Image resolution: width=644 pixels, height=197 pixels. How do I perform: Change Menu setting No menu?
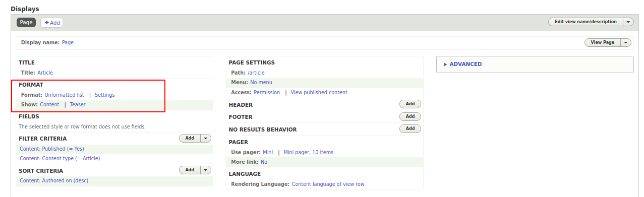click(261, 82)
